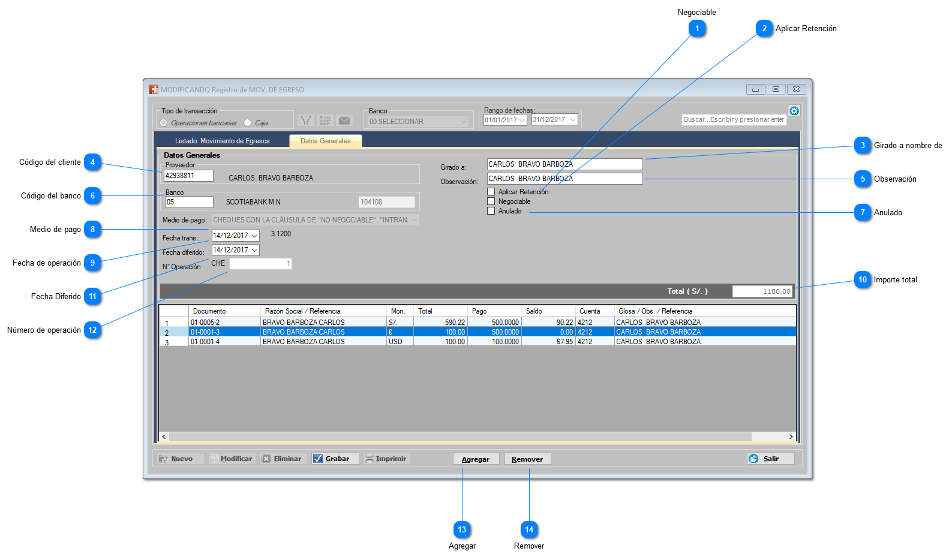The height and width of the screenshot is (560, 952).
Task: Click the table's right scroll arrow
Action: tap(791, 436)
